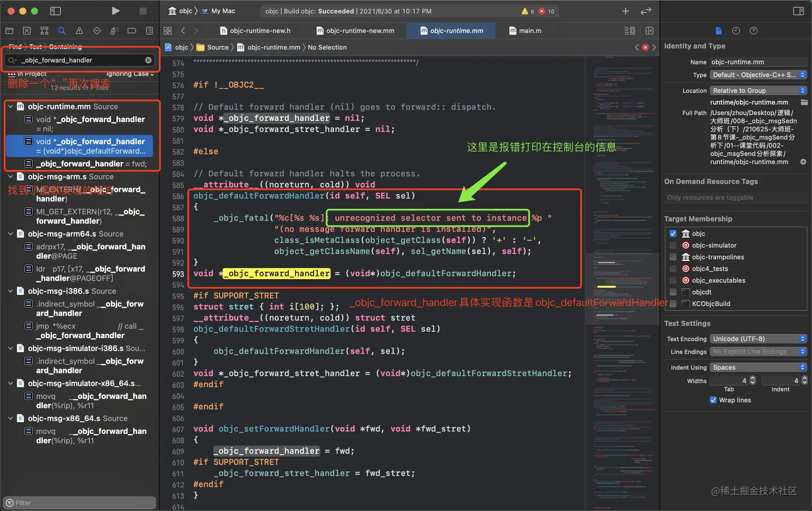Open the Symbol navigator

[x=45, y=31]
